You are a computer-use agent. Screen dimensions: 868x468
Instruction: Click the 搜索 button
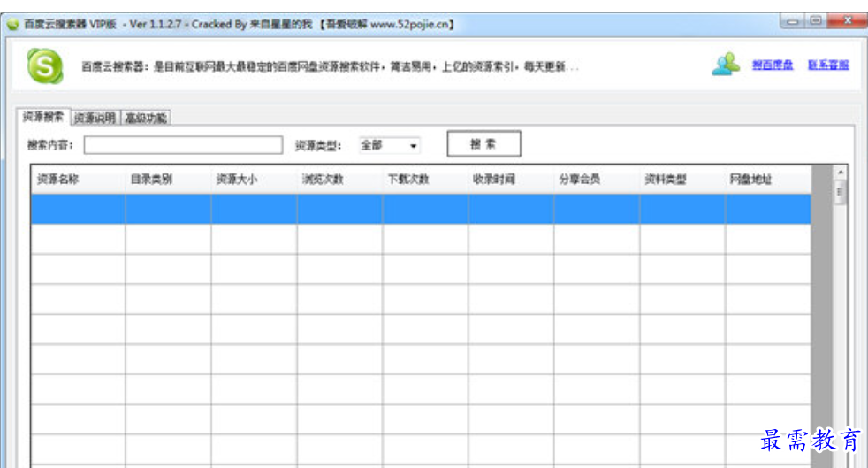[483, 144]
